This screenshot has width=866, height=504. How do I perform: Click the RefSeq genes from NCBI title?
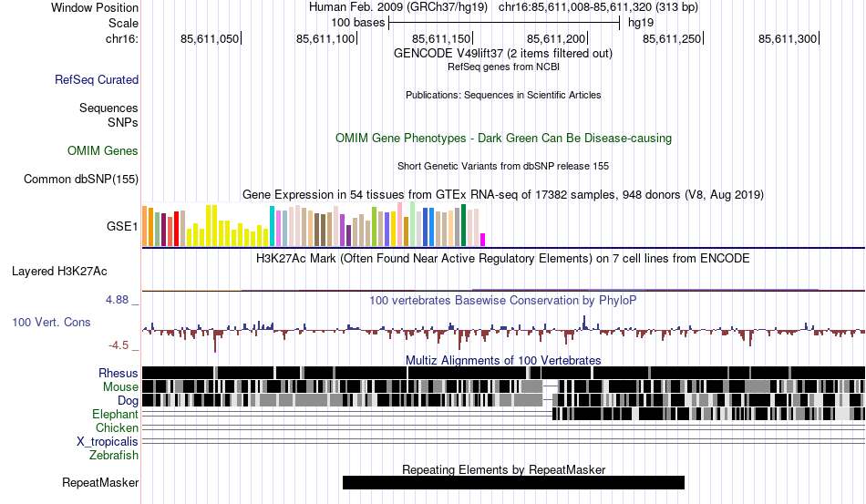[503, 67]
